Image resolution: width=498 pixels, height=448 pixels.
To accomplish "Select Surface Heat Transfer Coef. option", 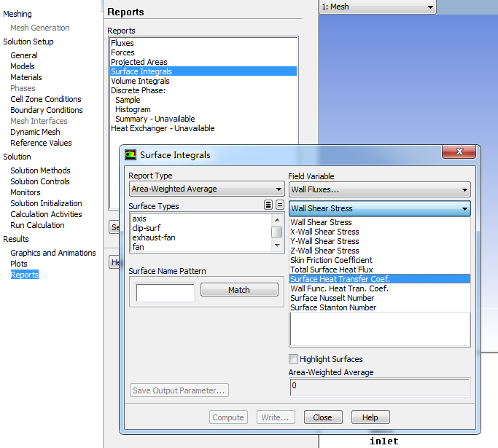I will point(380,279).
